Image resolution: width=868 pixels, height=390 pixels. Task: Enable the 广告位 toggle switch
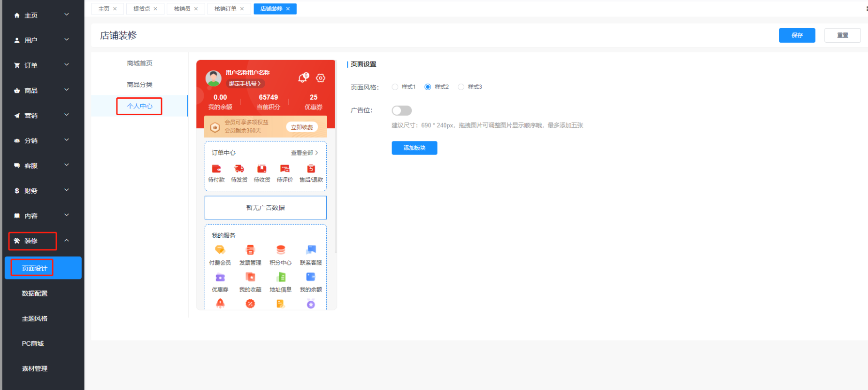401,110
